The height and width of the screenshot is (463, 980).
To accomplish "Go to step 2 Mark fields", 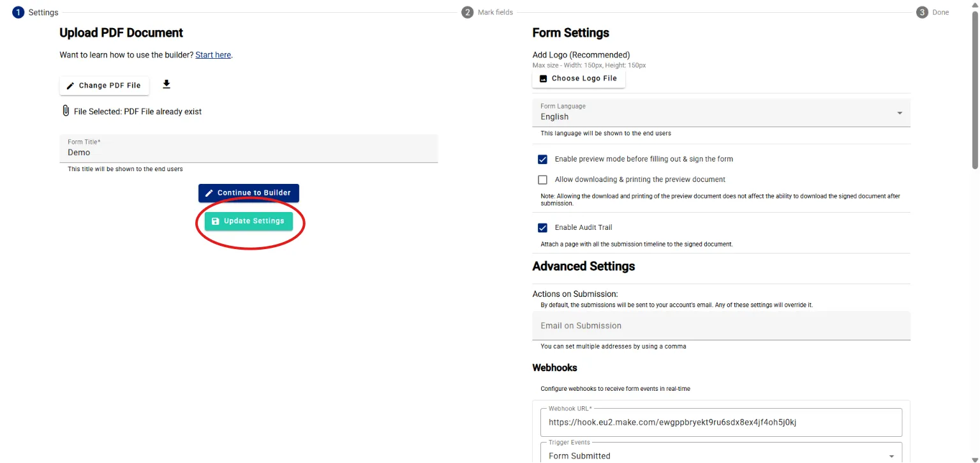I will tap(487, 12).
